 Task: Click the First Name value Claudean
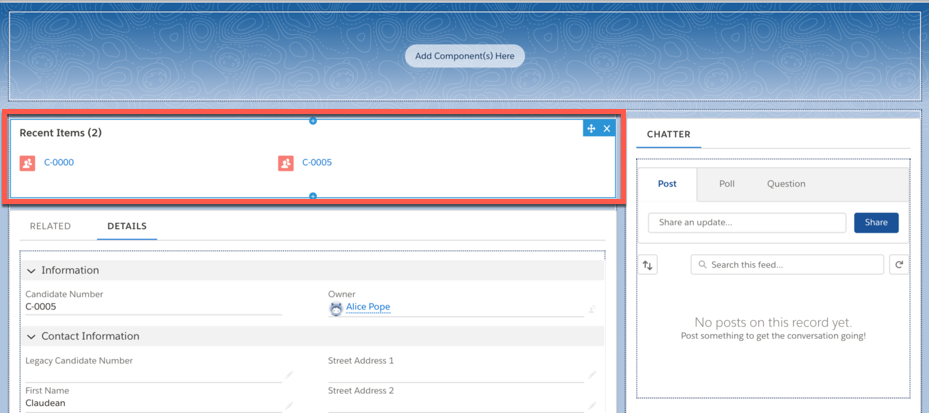(x=46, y=404)
